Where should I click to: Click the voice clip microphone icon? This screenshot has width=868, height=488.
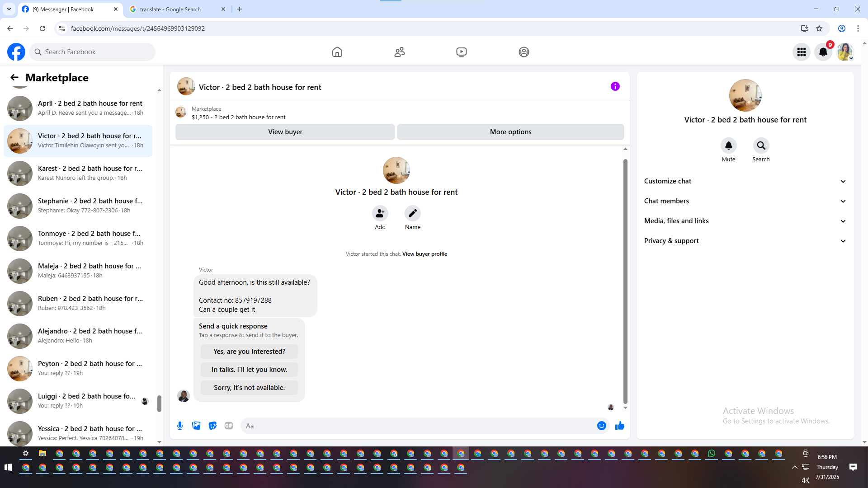pyautogui.click(x=180, y=426)
